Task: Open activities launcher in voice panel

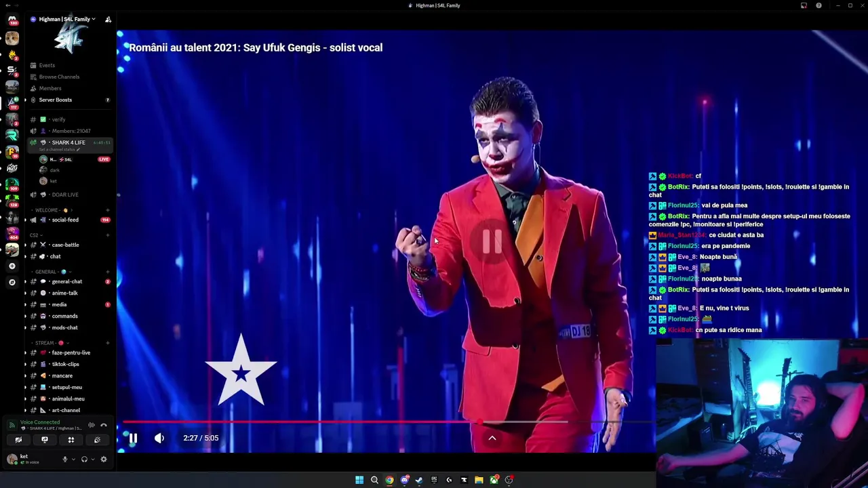Action: pyautogui.click(x=71, y=440)
